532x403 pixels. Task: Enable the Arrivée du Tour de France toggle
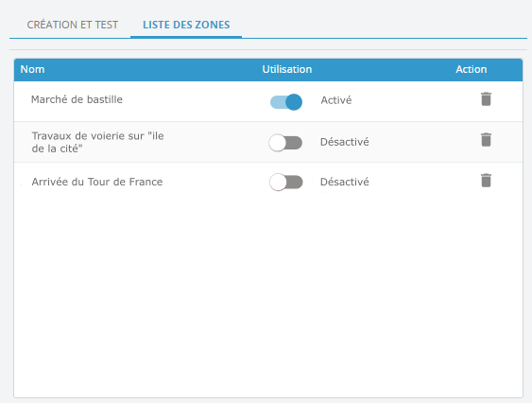(286, 183)
